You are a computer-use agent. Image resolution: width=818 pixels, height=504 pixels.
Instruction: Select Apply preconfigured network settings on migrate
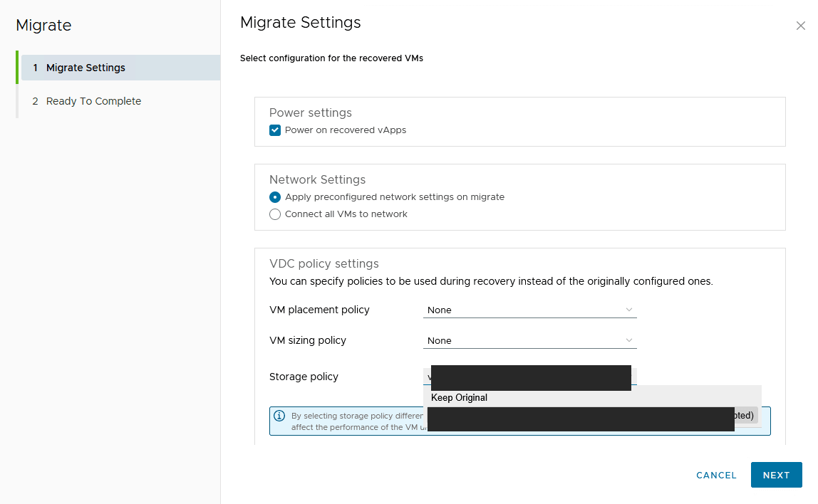275,197
